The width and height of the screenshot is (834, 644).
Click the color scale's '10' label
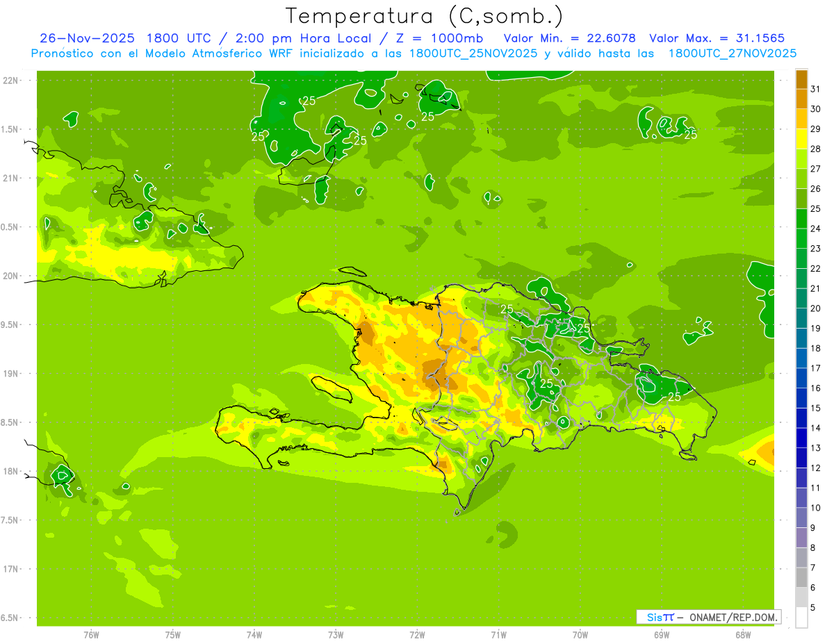click(816, 508)
